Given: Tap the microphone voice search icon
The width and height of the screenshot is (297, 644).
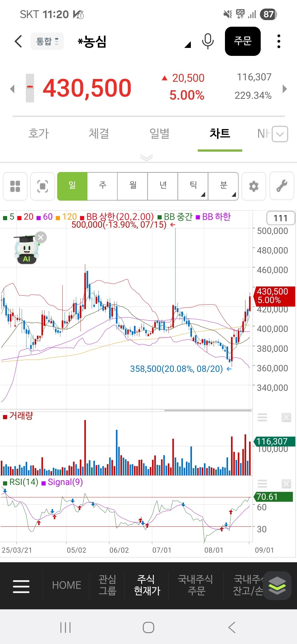Looking at the screenshot, I should pyautogui.click(x=208, y=41).
